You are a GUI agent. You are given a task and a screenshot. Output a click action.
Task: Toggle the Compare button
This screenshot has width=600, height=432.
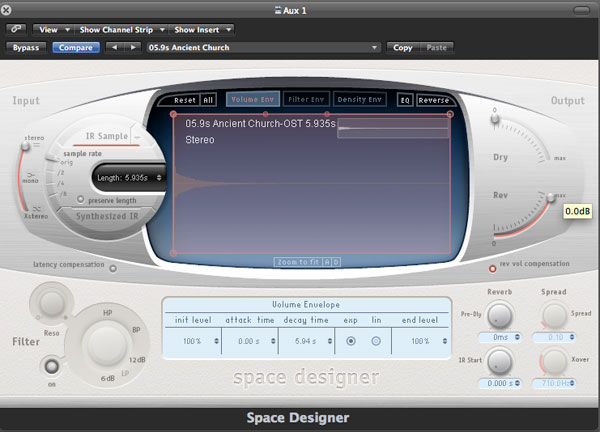(x=76, y=47)
